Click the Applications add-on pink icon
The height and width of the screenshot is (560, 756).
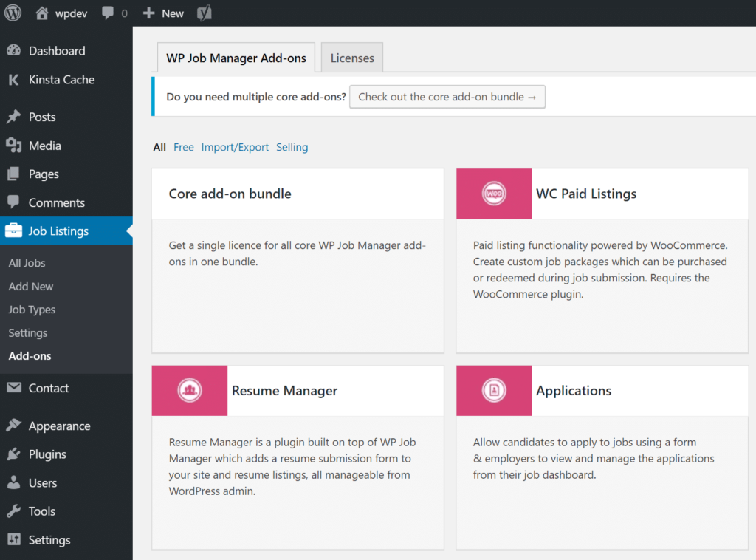(494, 390)
